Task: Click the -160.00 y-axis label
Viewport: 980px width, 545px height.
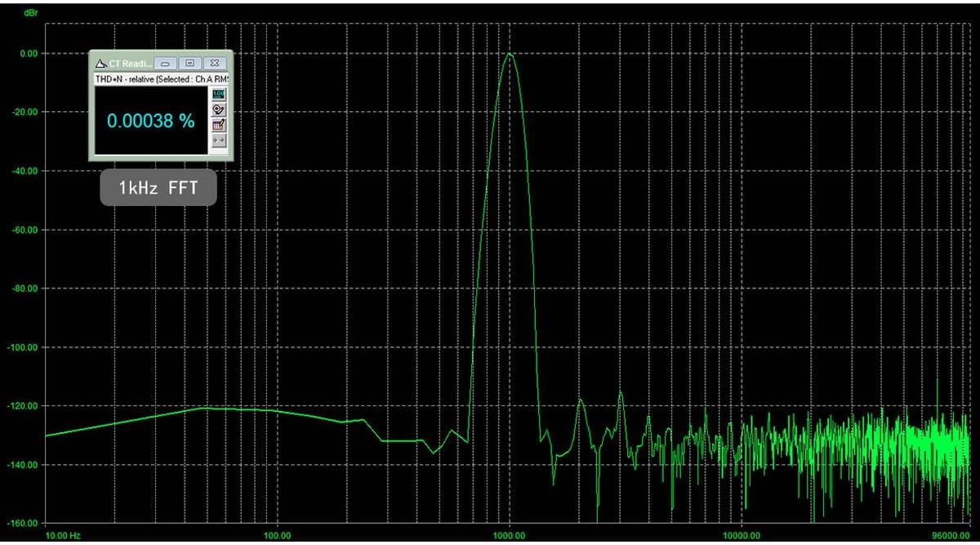Action: [x=22, y=524]
